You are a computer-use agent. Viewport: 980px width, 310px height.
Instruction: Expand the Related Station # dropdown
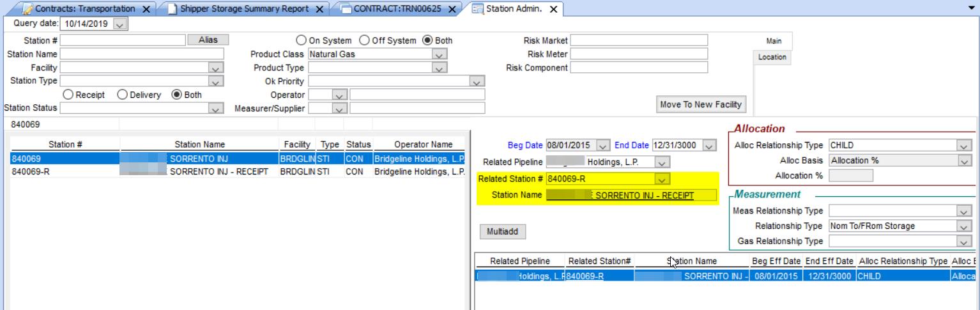pyautogui.click(x=663, y=180)
